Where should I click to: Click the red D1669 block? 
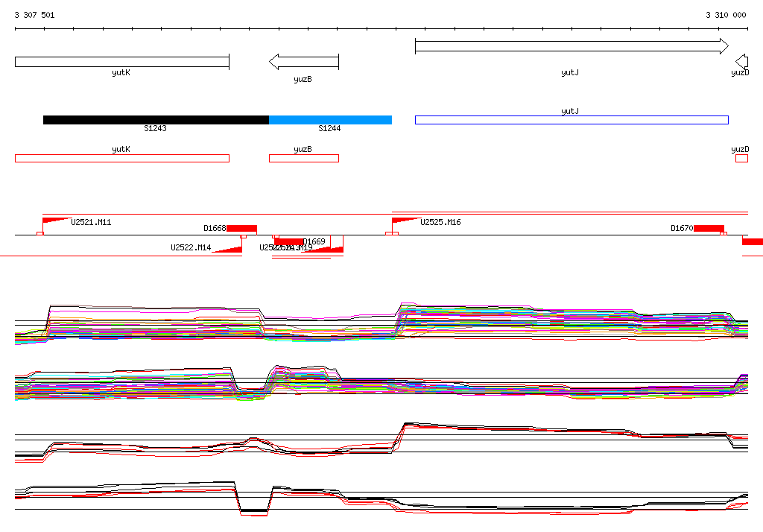[289, 242]
